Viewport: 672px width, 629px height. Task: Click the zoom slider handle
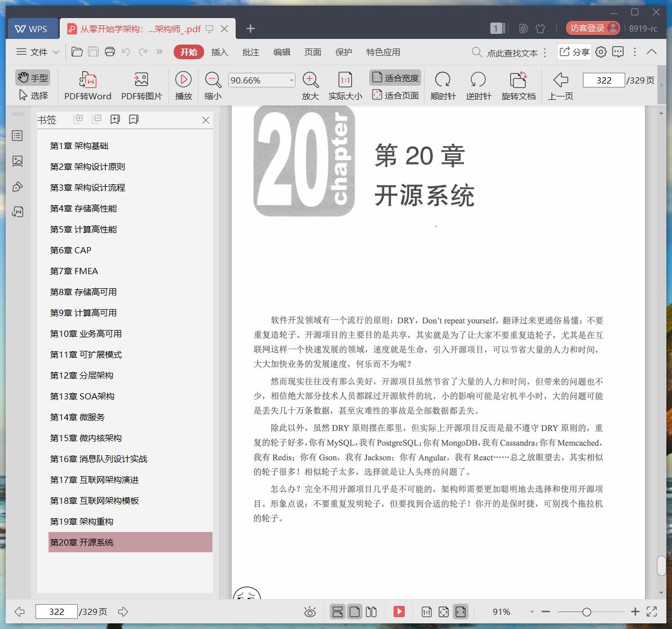[587, 612]
